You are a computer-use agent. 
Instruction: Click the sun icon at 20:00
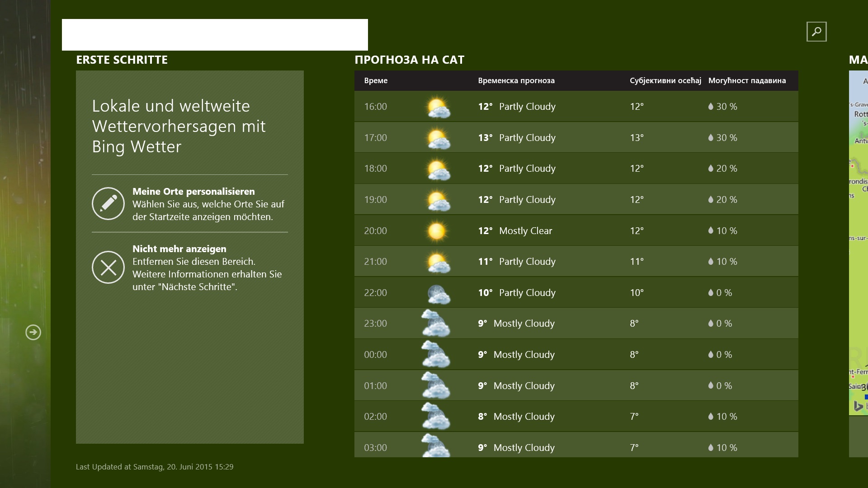[436, 231]
